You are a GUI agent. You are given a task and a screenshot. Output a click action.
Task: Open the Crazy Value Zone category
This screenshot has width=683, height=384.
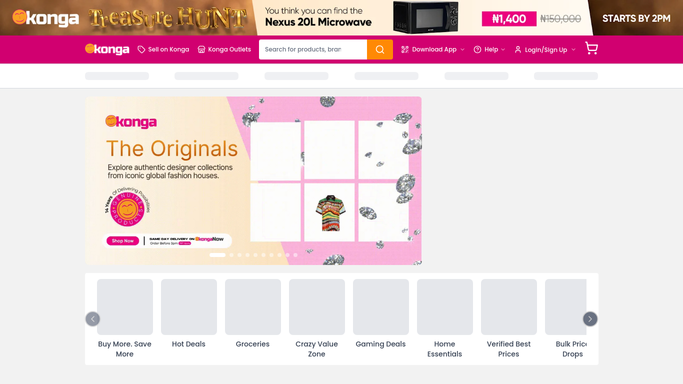tap(317, 319)
